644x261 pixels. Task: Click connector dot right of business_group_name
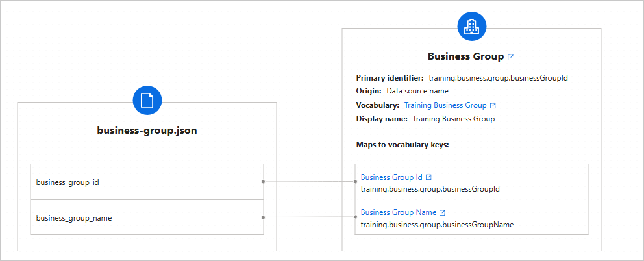264,217
